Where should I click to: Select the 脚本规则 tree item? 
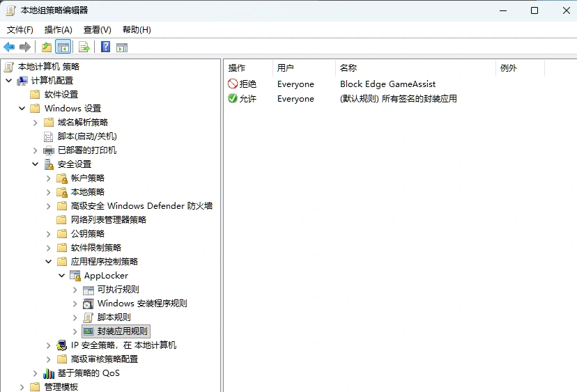click(x=114, y=317)
